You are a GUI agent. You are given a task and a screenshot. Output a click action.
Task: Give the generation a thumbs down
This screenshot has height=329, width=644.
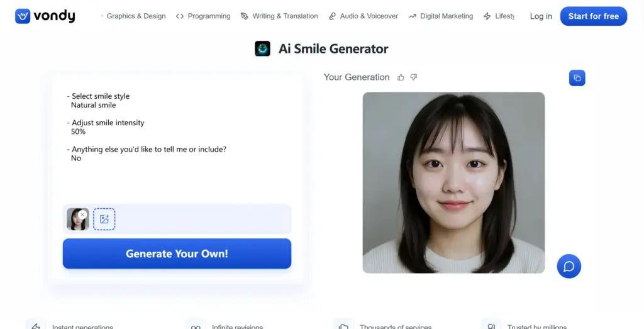pos(414,77)
